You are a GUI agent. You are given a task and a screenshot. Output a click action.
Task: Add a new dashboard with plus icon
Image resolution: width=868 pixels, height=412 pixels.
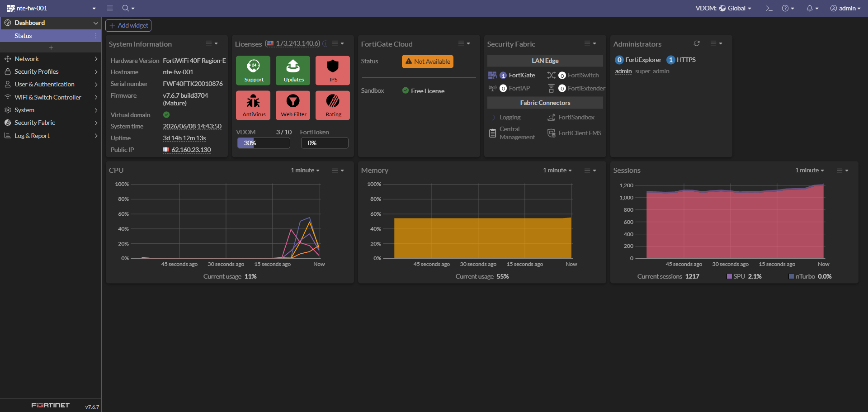[51, 47]
